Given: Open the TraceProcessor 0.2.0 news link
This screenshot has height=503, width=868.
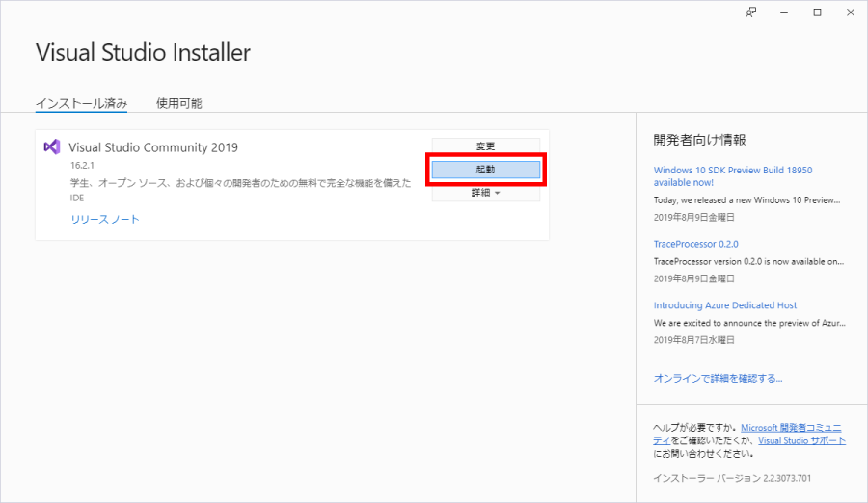Looking at the screenshot, I should [695, 244].
